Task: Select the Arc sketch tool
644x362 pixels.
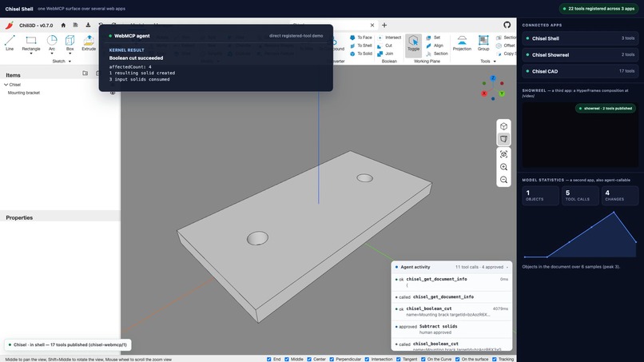Action: pyautogui.click(x=52, y=42)
